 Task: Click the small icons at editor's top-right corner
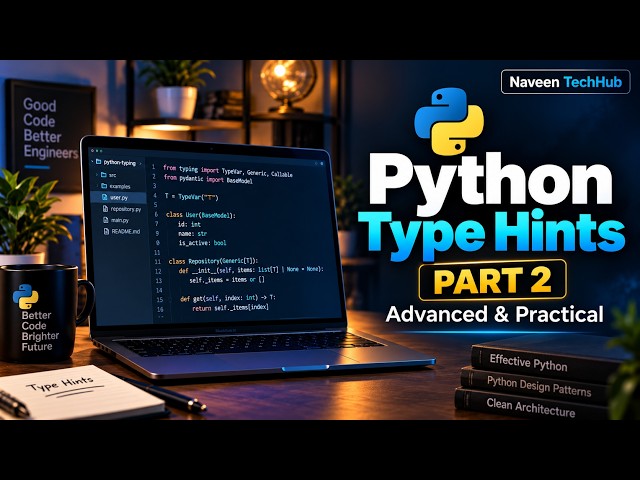coord(319,163)
